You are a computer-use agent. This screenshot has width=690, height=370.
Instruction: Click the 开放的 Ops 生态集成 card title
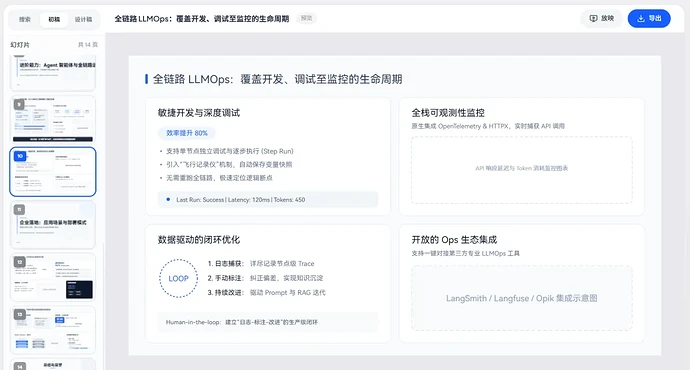pyautogui.click(x=454, y=240)
